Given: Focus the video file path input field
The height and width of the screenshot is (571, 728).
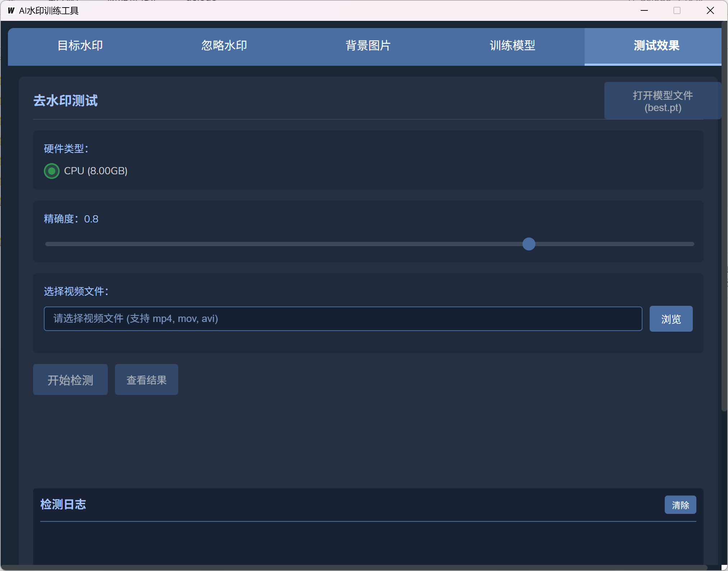Looking at the screenshot, I should click(x=343, y=319).
